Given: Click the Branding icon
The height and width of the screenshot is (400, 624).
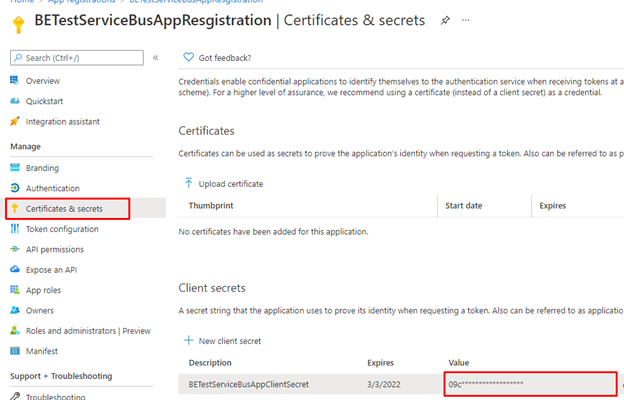Looking at the screenshot, I should tap(15, 168).
